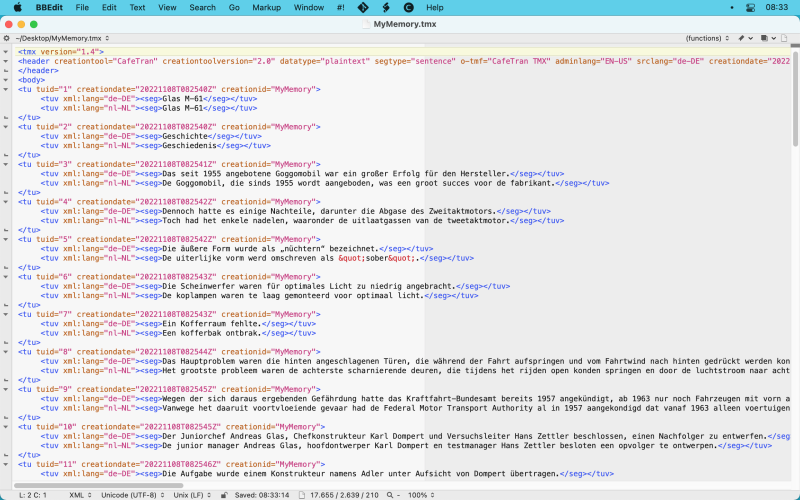Click the 17.655 / 2.639 / 210 statistics

pyautogui.click(x=344, y=495)
